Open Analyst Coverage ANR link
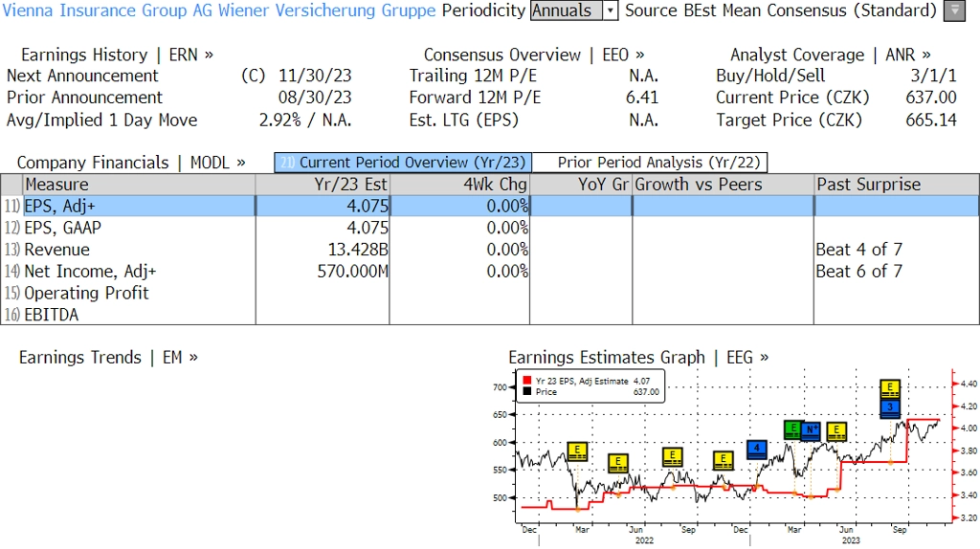This screenshot has height=549, width=980. tap(831, 55)
